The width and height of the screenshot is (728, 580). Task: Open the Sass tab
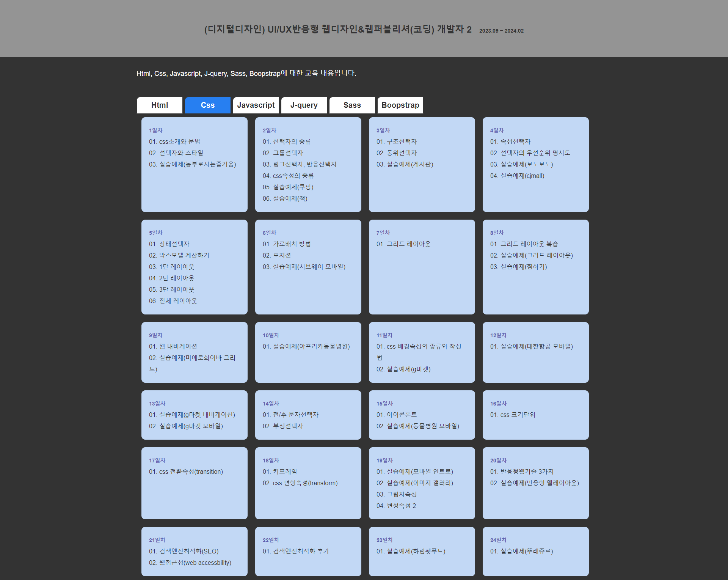click(352, 105)
